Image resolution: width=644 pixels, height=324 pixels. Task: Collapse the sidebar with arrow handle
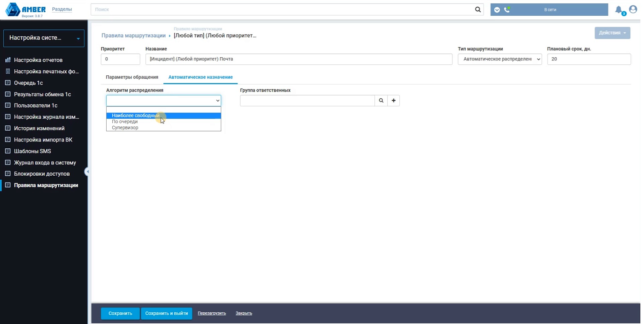tap(87, 172)
